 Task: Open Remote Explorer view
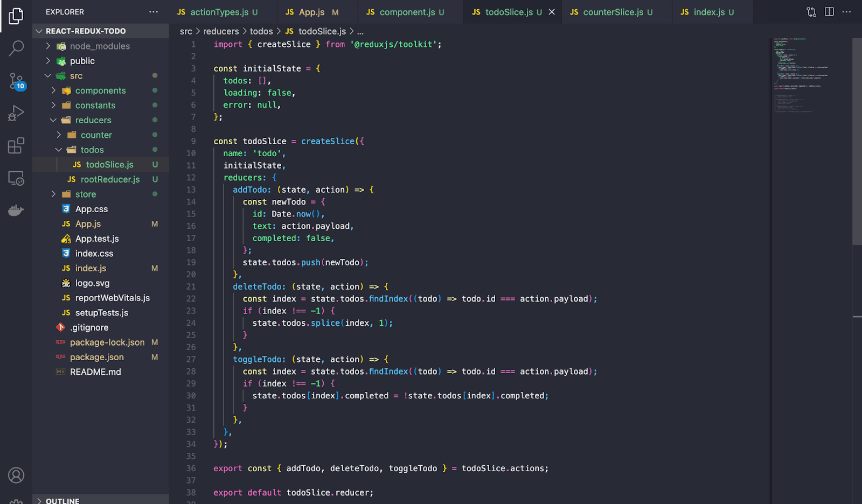point(16,178)
